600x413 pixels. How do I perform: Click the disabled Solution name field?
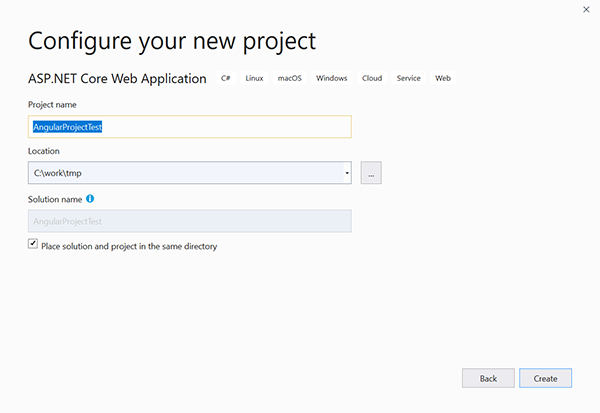tap(189, 221)
